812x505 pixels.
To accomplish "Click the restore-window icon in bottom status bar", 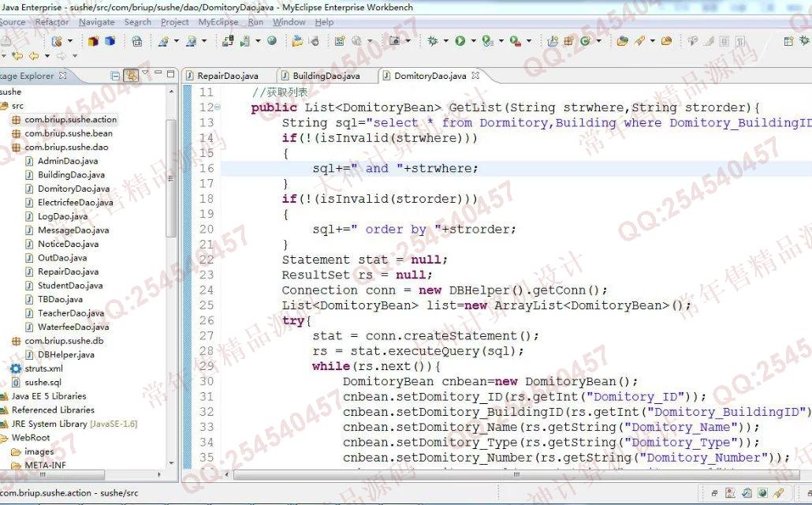I will pyautogui.click(x=714, y=493).
